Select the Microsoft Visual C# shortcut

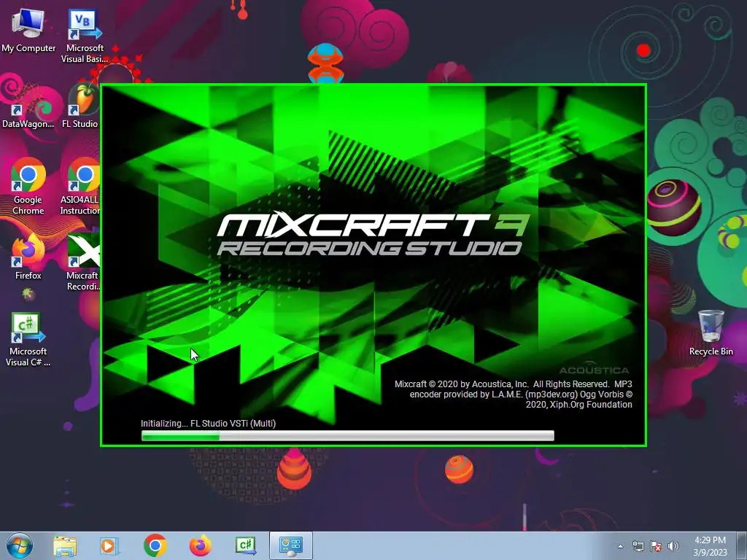pos(28,339)
